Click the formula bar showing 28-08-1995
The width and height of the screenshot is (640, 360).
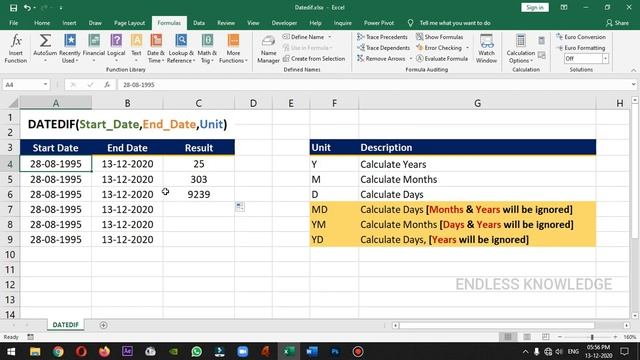[x=374, y=84]
